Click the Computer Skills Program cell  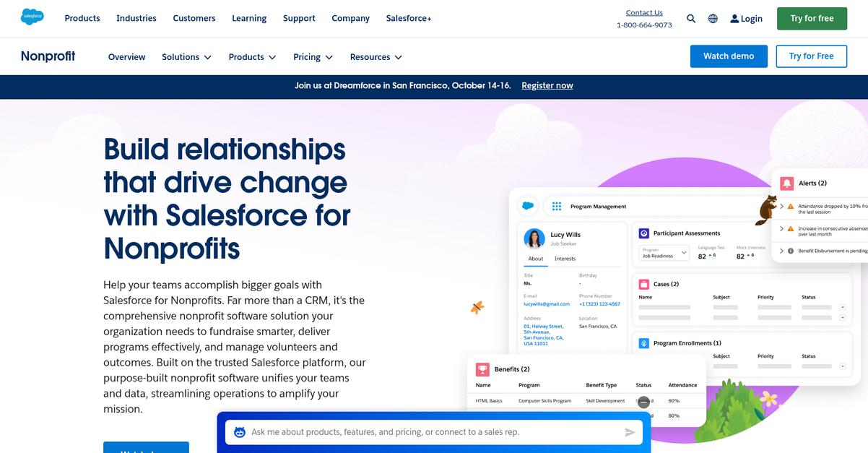(544, 400)
